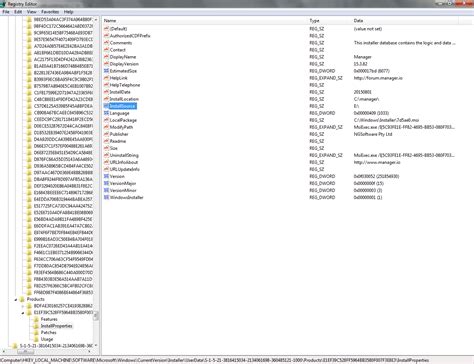Select the Version value name
This screenshot has width=474, height=364.
[x=117, y=176]
